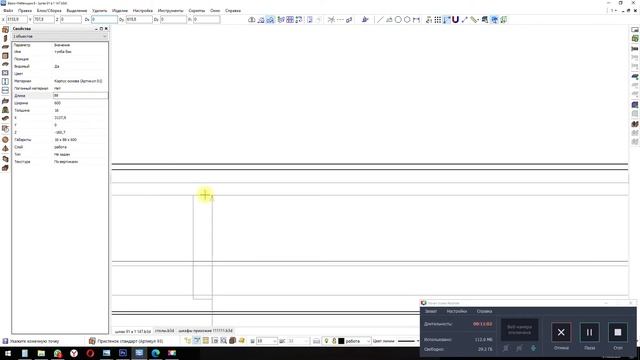Open the Скрипты menu
The height and width of the screenshot is (360, 640).
pyautogui.click(x=197, y=11)
